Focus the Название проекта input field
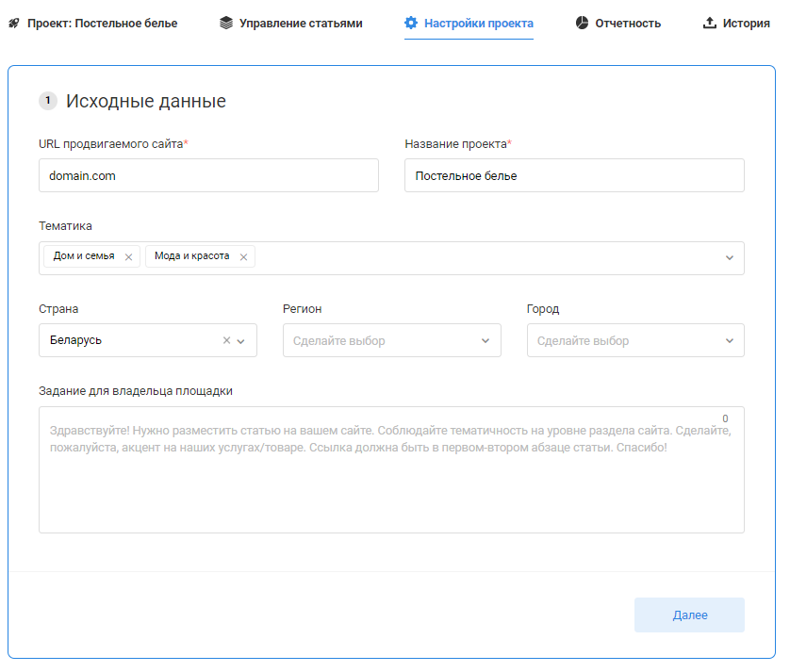790x672 pixels. pos(574,175)
